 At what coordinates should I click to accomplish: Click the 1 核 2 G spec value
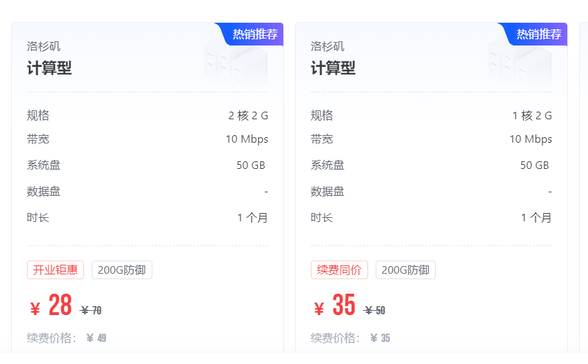(x=532, y=115)
